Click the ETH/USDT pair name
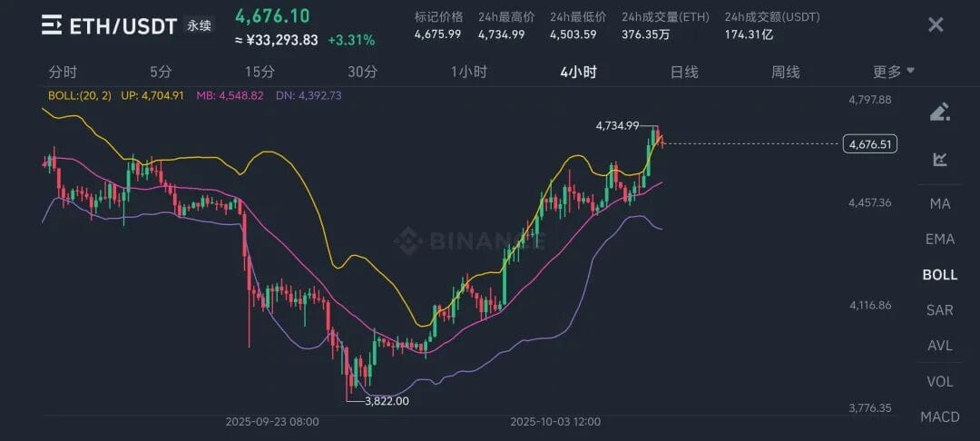980x441 pixels. click(x=122, y=25)
